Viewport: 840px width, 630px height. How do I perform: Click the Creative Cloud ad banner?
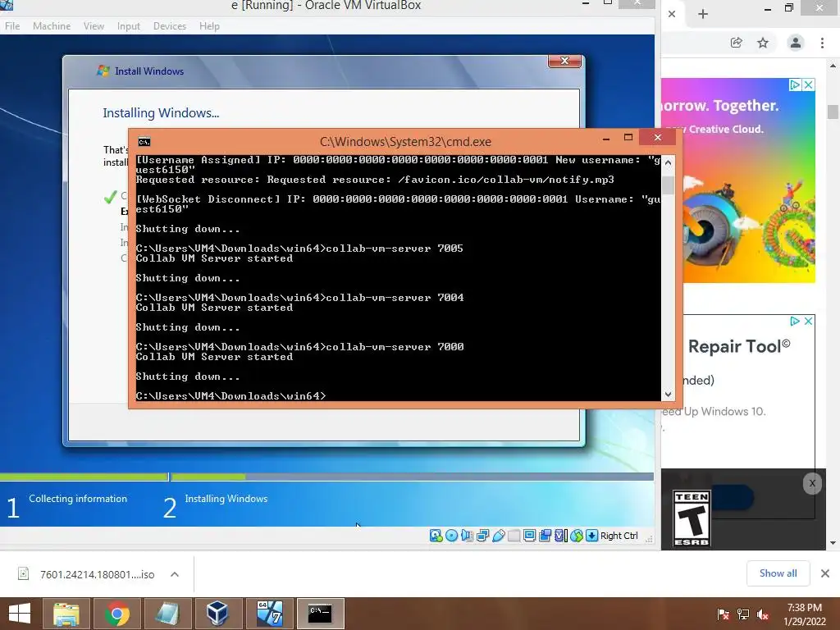click(x=738, y=180)
